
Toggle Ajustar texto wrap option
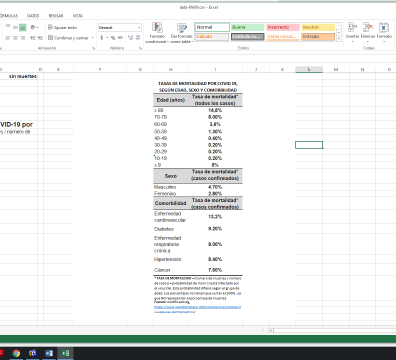[x=62, y=27]
